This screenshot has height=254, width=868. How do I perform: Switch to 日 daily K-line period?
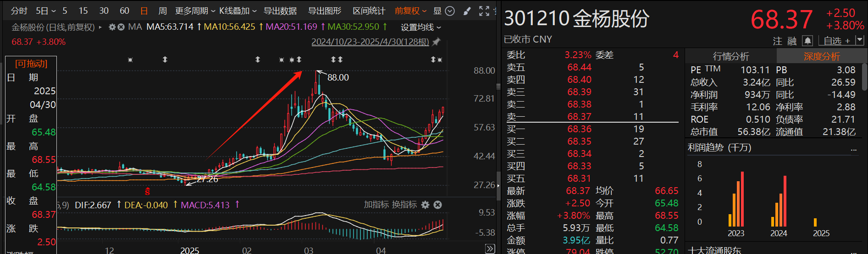pos(144,11)
